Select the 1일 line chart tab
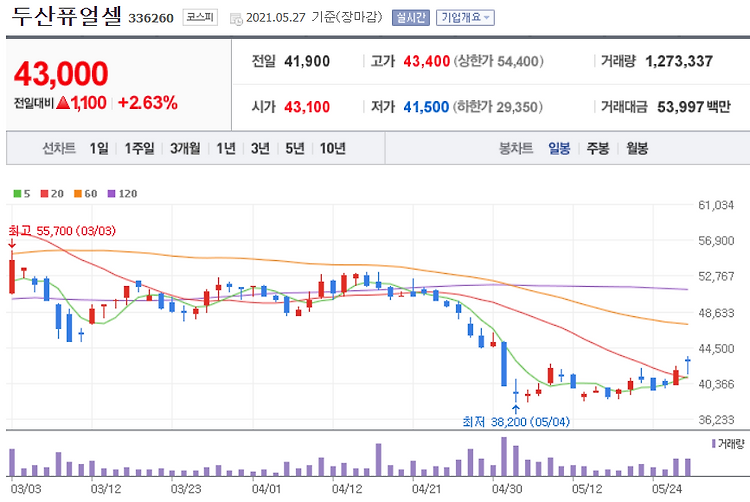Screen dimensions: 750x502 pyautogui.click(x=99, y=149)
